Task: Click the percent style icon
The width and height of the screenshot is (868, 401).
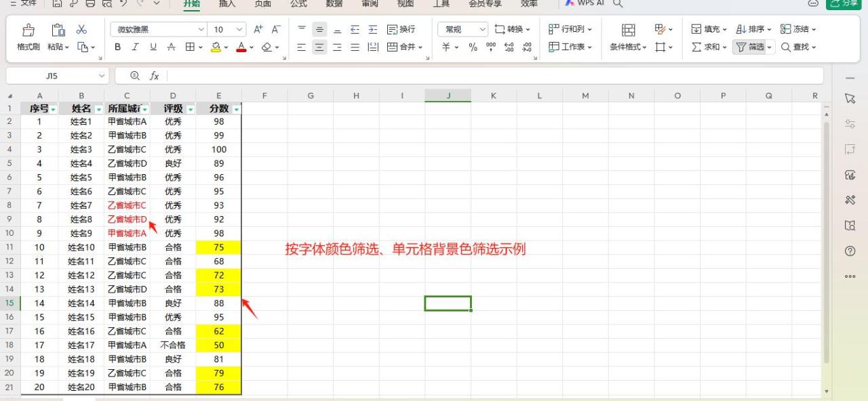Action: (473, 47)
